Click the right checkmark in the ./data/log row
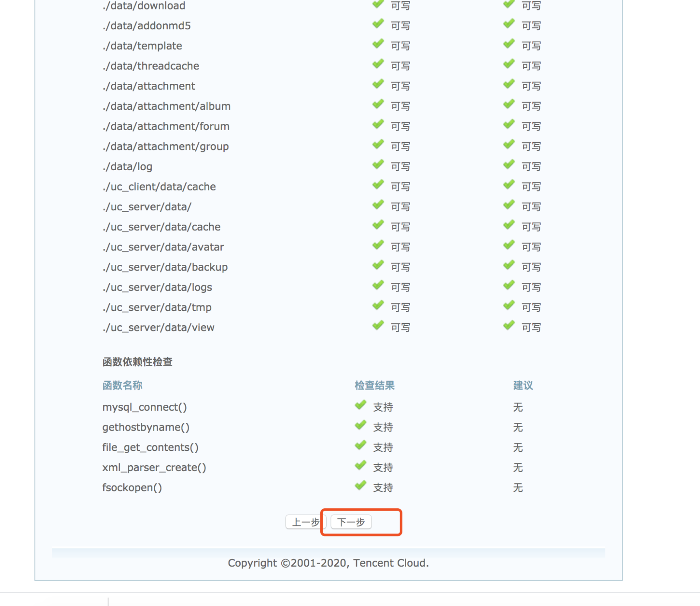 tap(509, 165)
